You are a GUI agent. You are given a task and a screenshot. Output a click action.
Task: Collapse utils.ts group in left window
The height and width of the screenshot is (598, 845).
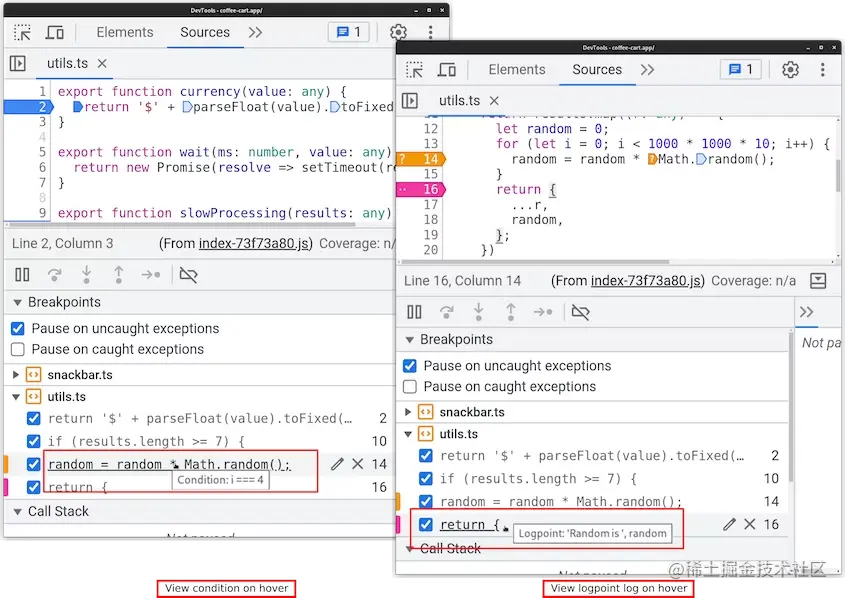(x=16, y=397)
